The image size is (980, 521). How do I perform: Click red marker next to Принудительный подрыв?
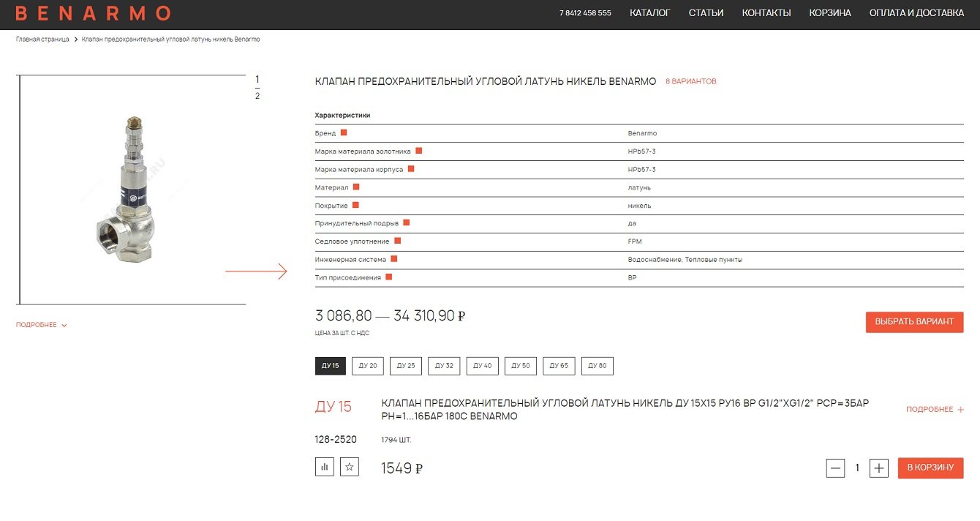point(407,222)
